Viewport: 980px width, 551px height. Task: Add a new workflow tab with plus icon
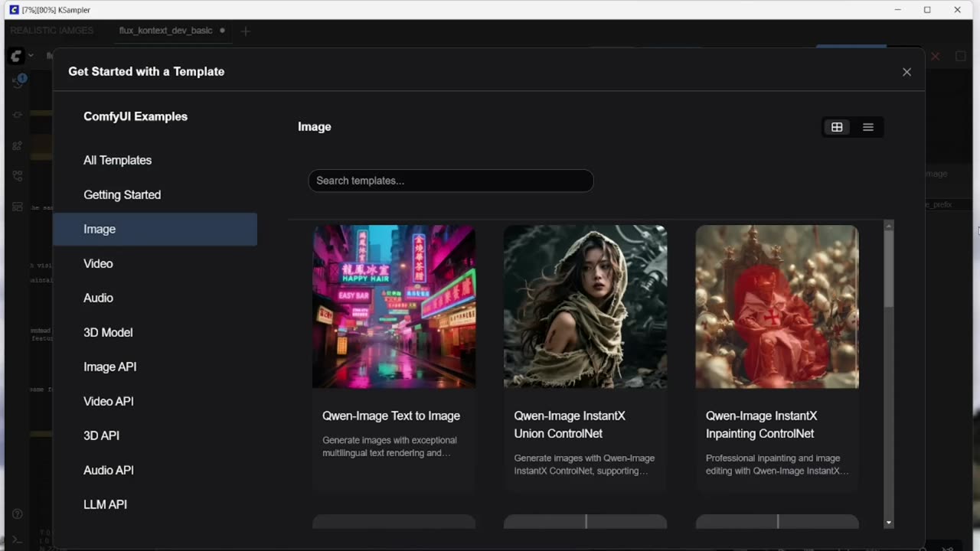(x=245, y=31)
